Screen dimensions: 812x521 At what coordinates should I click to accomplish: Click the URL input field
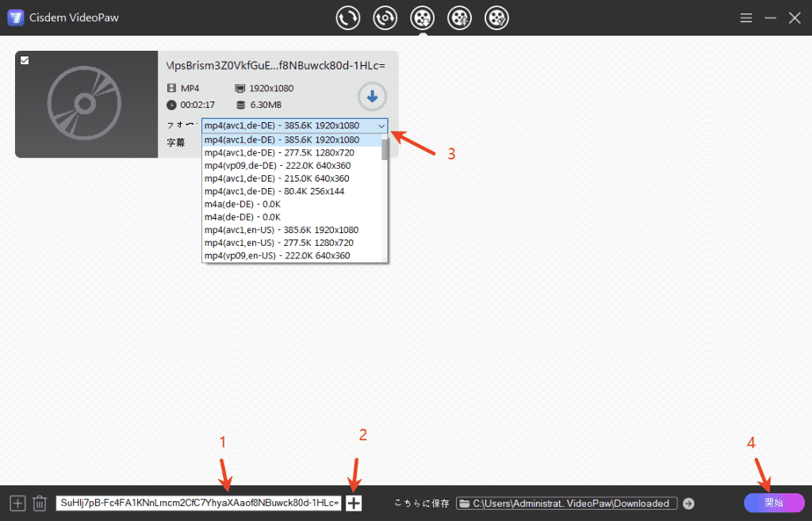(198, 504)
